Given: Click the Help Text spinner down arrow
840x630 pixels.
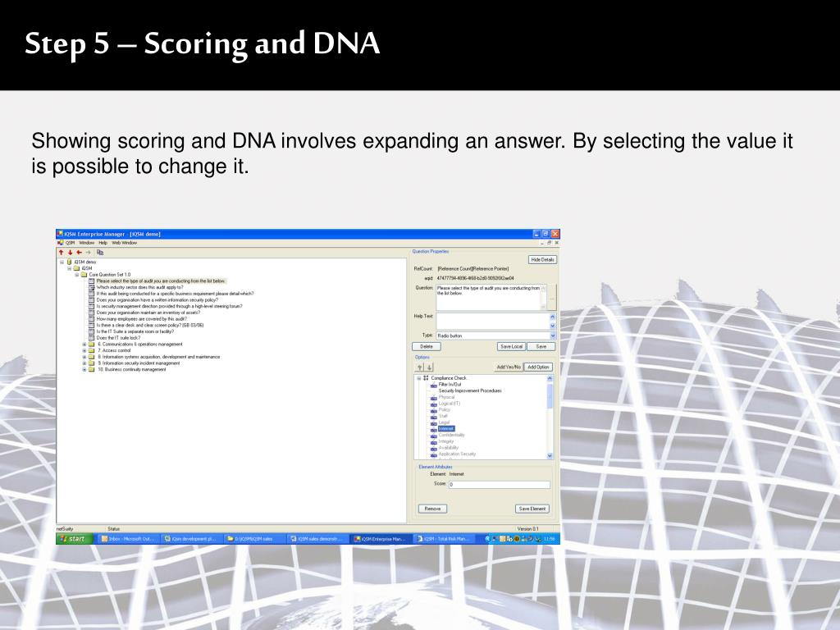Looking at the screenshot, I should coord(553,326).
